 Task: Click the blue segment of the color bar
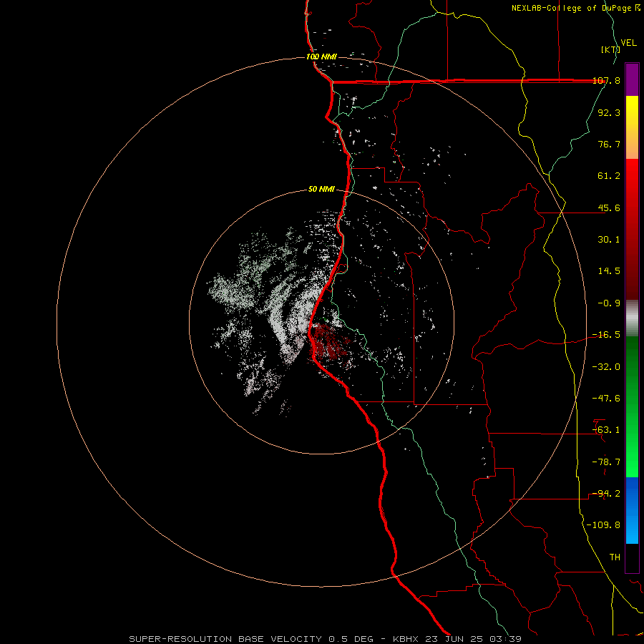coord(632,510)
